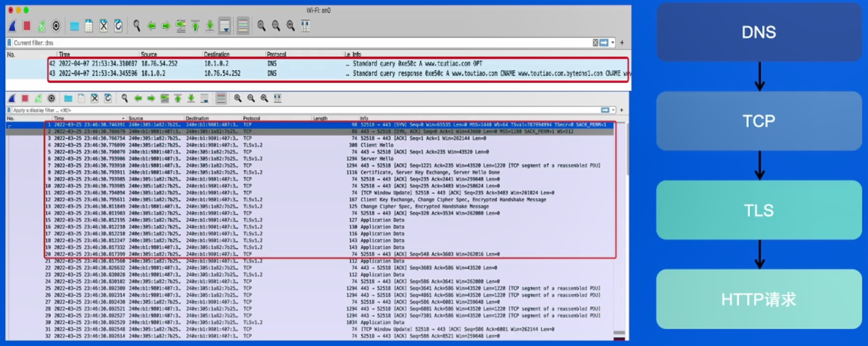Screen dimensions: 868x346
Task: Clear the dns display filter
Action: 596,43
